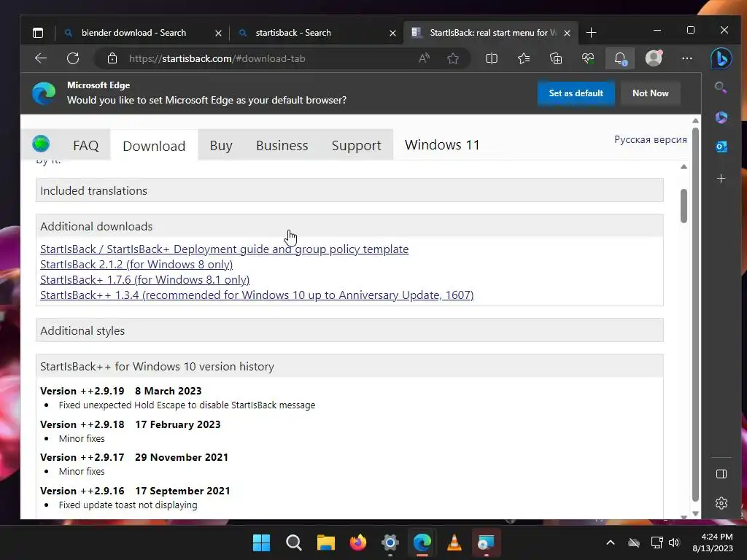Image resolution: width=747 pixels, height=560 pixels.
Task: Click the inner scrollbar up arrow
Action: pyautogui.click(x=684, y=167)
